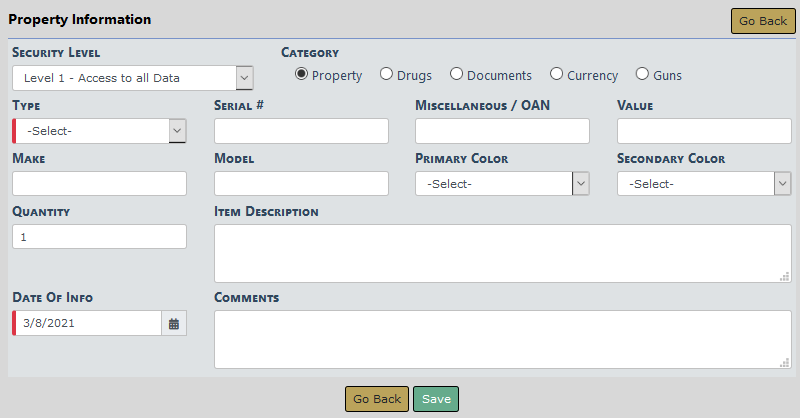The image size is (800, 418).
Task: Click the bottom Go Back button
Action: tap(377, 399)
